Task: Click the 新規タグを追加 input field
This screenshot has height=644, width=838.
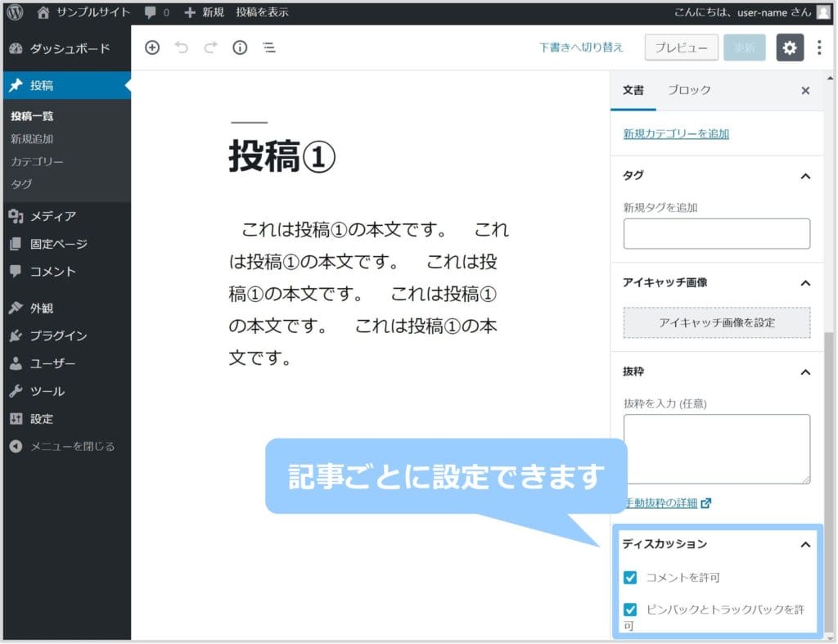Action: point(716,234)
